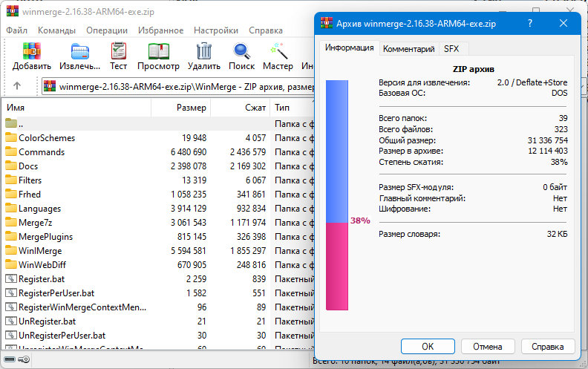The width and height of the screenshot is (588, 369).
Task: Launch the Мастер wizard icon
Action: pos(278,51)
